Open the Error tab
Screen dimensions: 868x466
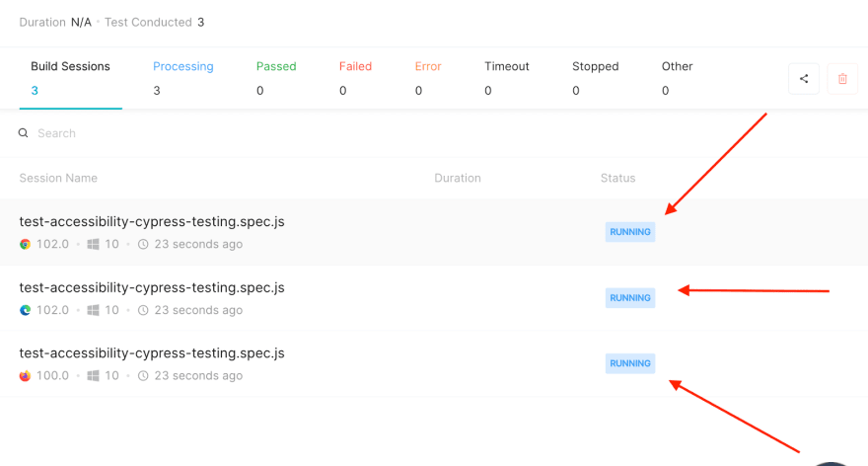[428, 78]
